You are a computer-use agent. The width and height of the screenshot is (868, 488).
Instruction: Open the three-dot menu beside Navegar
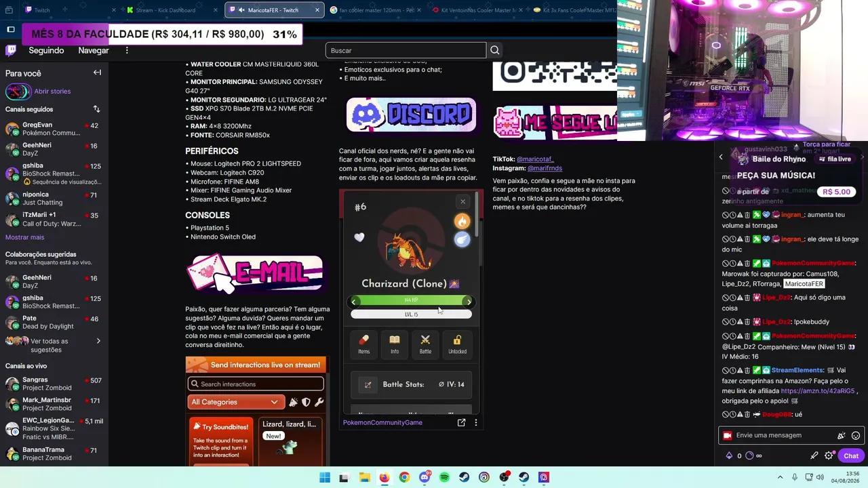127,51
